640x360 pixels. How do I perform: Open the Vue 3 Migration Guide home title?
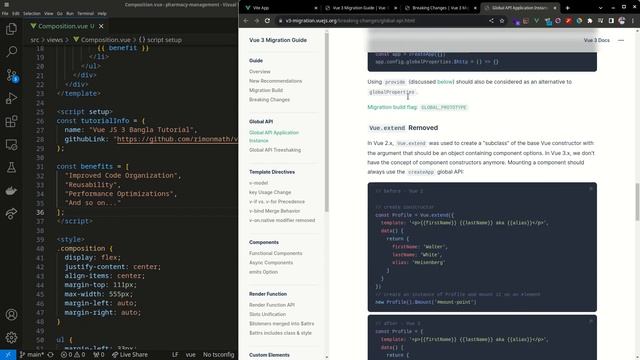point(278,40)
